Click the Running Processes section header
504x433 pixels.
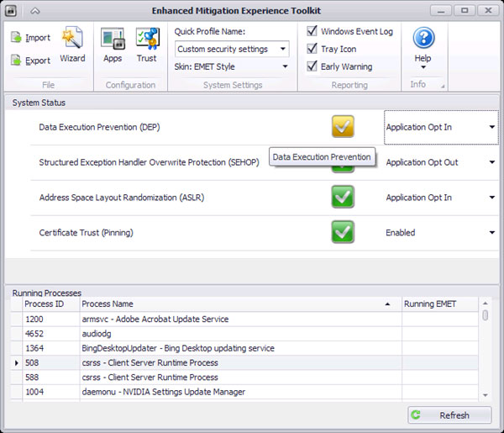46,293
